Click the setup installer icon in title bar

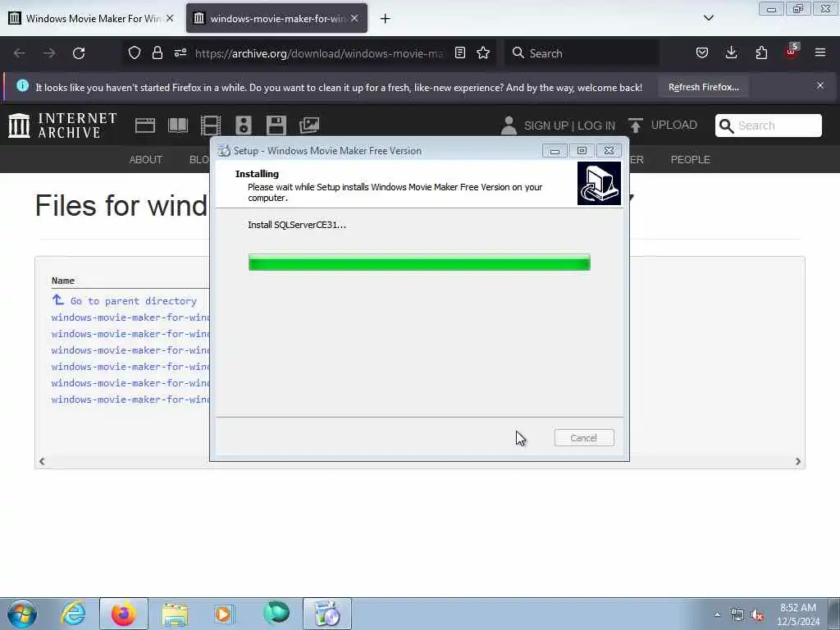pyautogui.click(x=224, y=151)
